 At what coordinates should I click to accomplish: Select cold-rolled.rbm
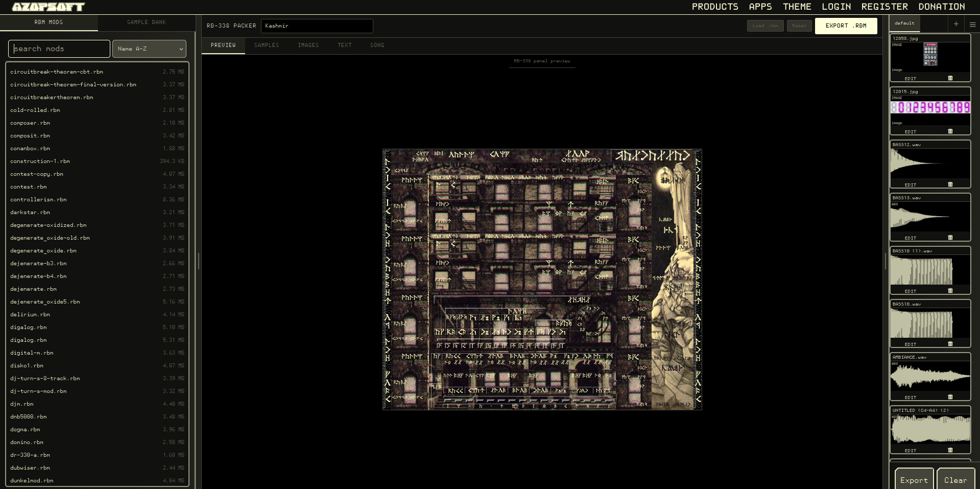click(x=97, y=110)
